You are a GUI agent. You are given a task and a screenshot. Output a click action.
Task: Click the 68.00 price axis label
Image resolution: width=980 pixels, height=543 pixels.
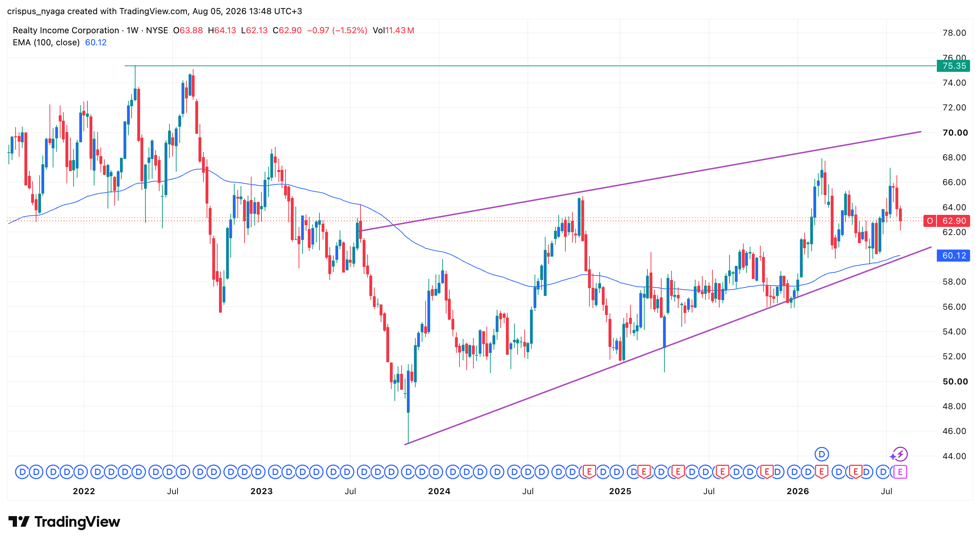pos(954,157)
